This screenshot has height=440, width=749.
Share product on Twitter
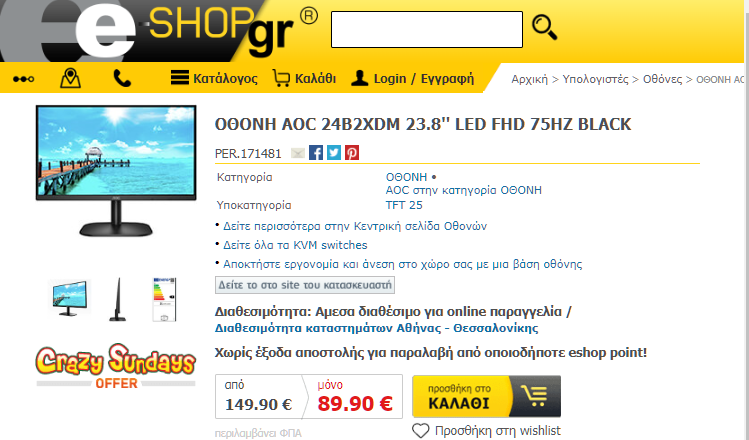coord(334,153)
